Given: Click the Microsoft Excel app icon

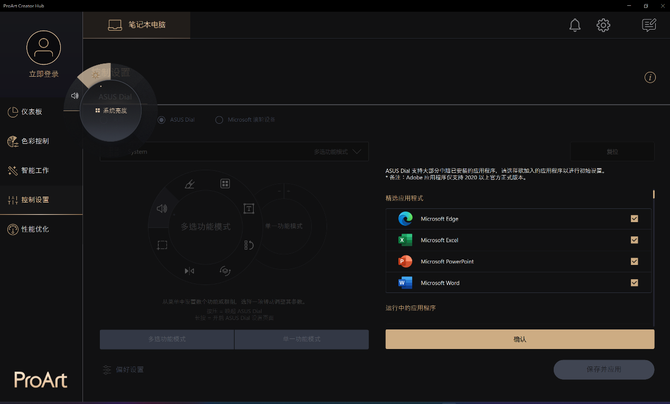Looking at the screenshot, I should point(405,240).
